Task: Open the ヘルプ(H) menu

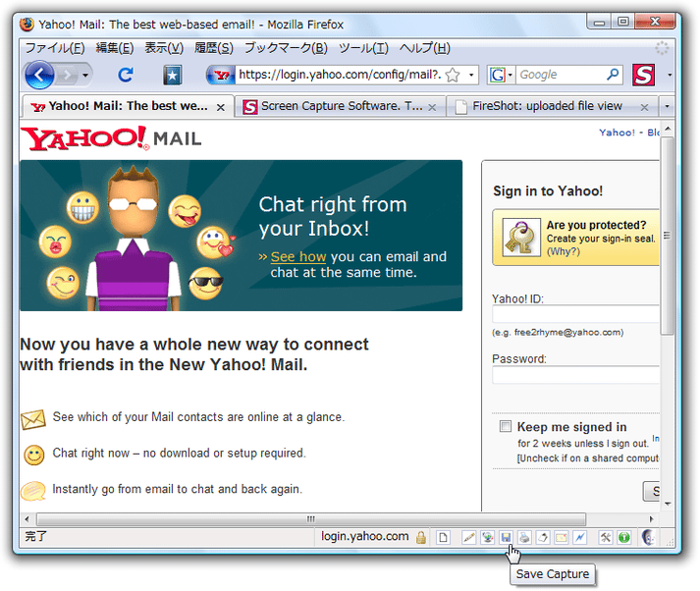Action: tap(424, 48)
